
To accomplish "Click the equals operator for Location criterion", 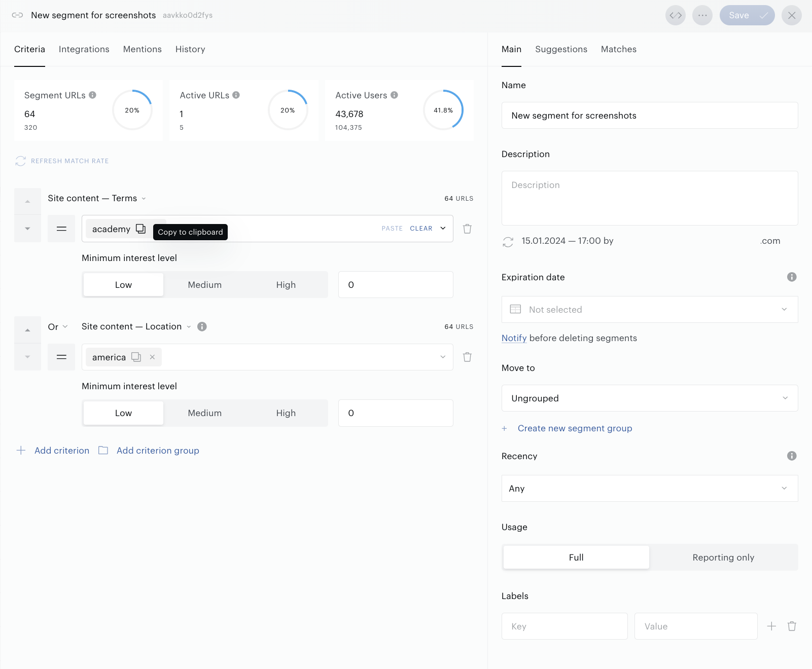I will coord(61,357).
